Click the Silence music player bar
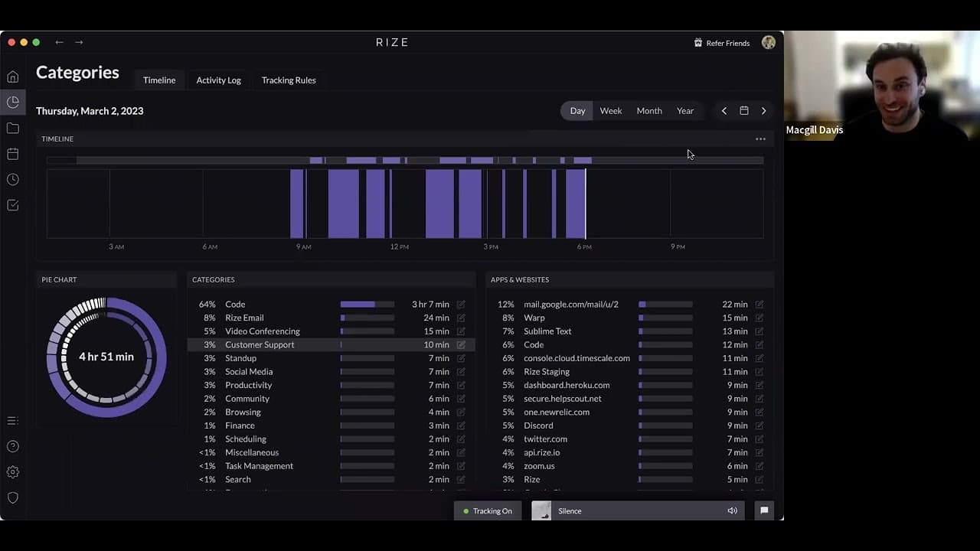 636,510
